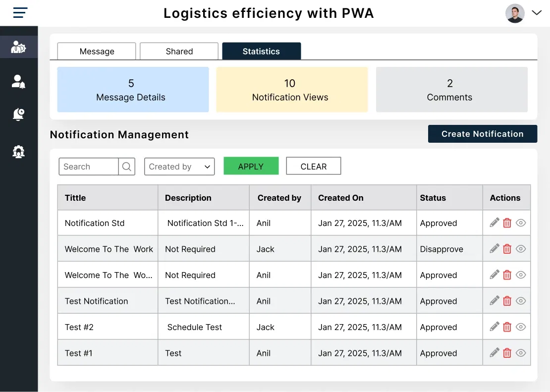Open the hamburger menu at top left
This screenshot has height=392, width=550.
pos(20,12)
